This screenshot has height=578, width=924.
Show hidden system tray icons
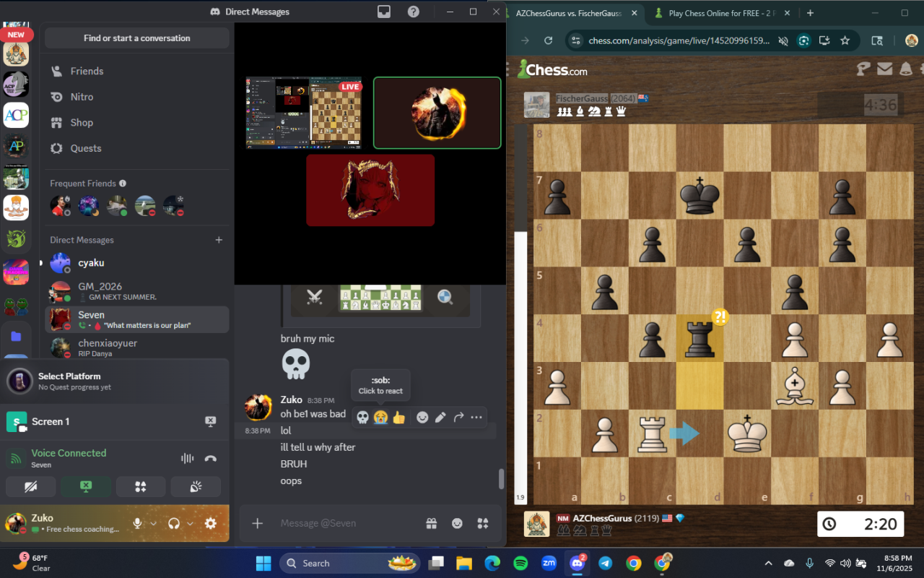pyautogui.click(x=768, y=564)
